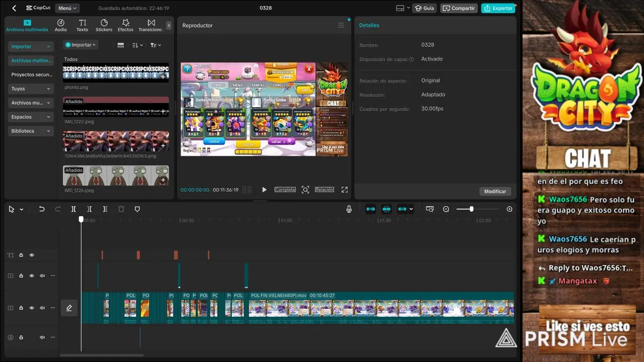Add IMG_1226.jpeg to timeline via plus icon
The height and width of the screenshot is (362, 644).
pos(163,180)
